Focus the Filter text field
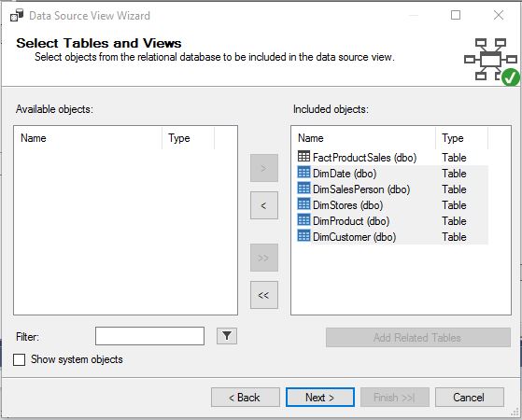This screenshot has height=420, width=522. [149, 336]
